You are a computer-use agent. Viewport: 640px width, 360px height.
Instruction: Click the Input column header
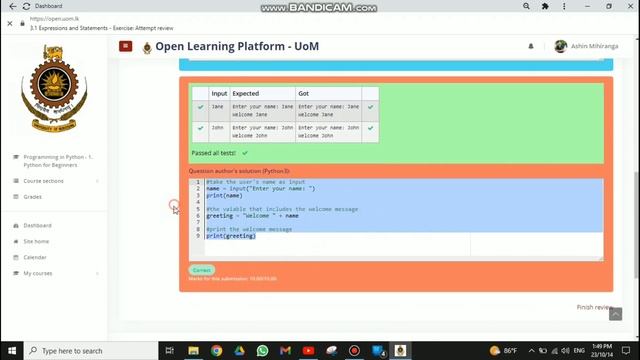pyautogui.click(x=219, y=93)
